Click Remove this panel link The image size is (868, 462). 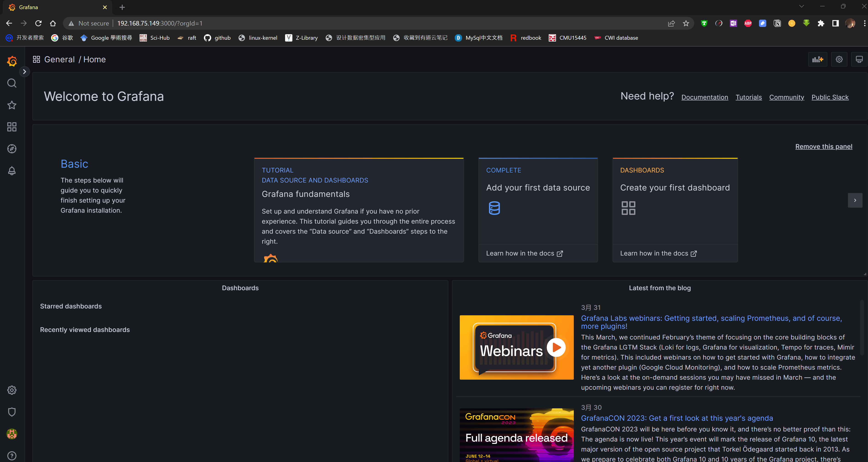[824, 147]
